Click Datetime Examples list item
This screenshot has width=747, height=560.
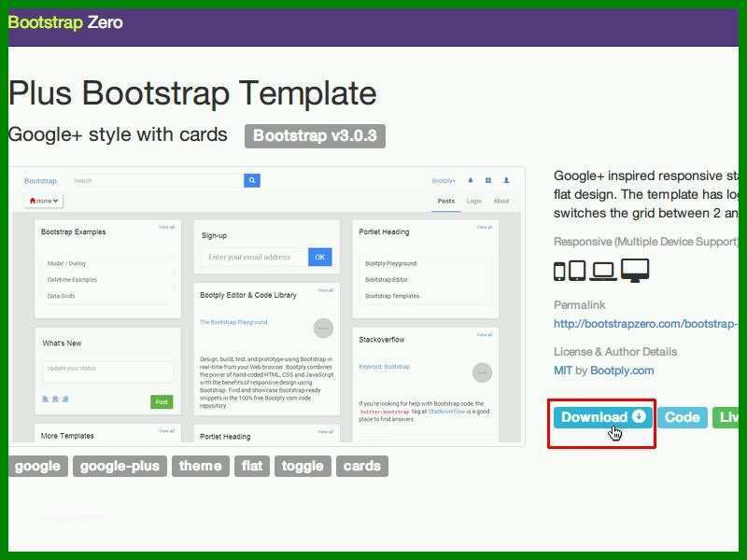pos(72,279)
